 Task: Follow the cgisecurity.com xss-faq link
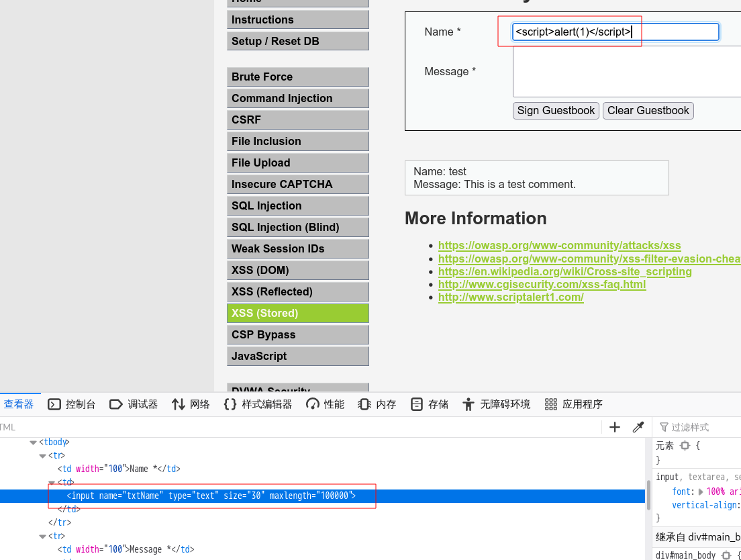pyautogui.click(x=542, y=285)
